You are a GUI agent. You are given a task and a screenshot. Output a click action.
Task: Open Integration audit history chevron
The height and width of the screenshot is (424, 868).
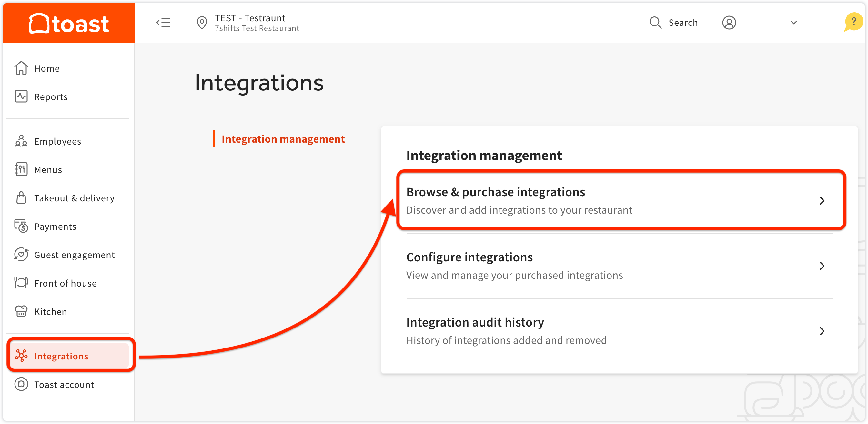(x=822, y=331)
